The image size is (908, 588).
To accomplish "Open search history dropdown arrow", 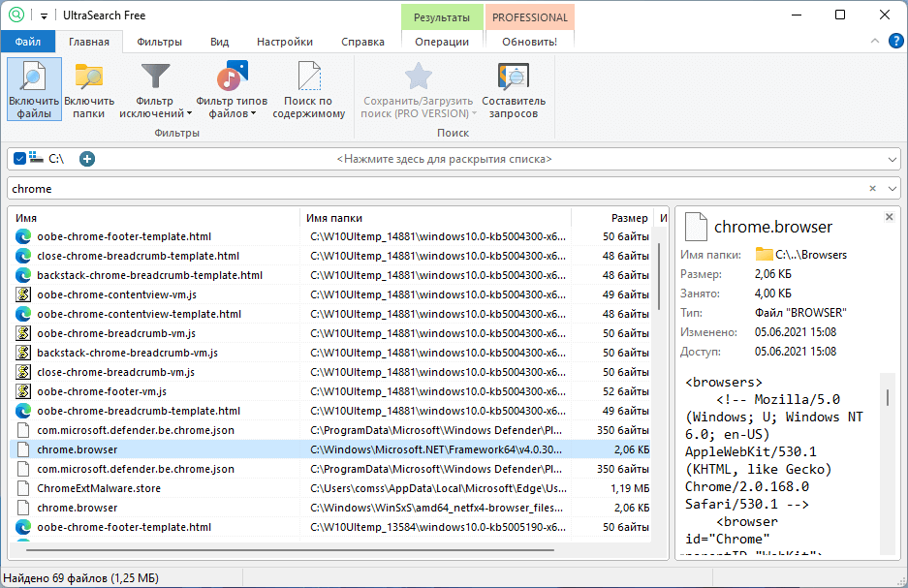I will (892, 189).
